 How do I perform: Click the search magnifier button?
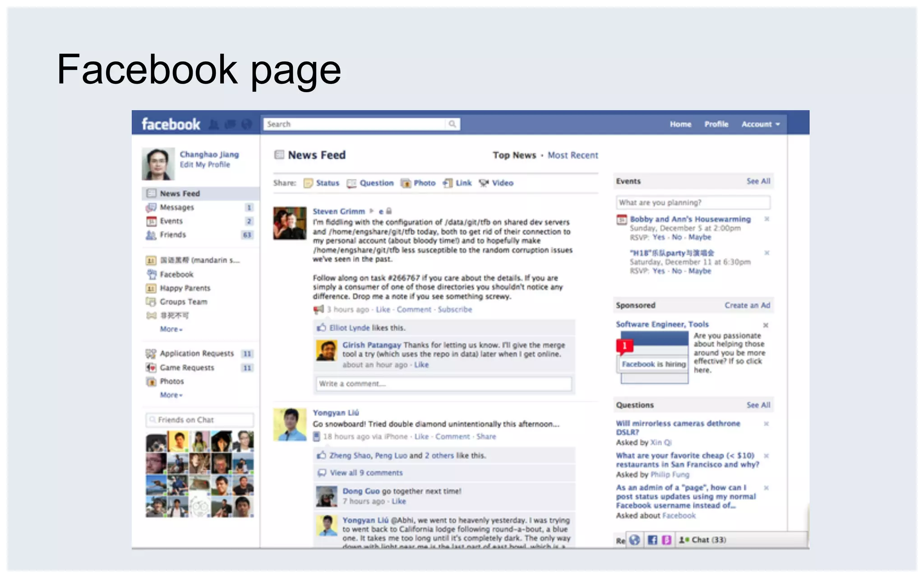pyautogui.click(x=453, y=124)
